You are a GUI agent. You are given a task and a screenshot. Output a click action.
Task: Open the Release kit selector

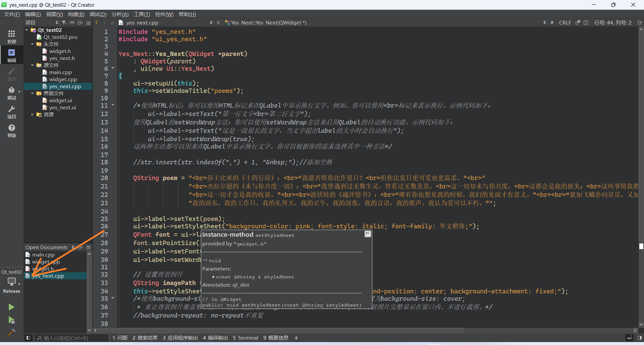point(11,284)
